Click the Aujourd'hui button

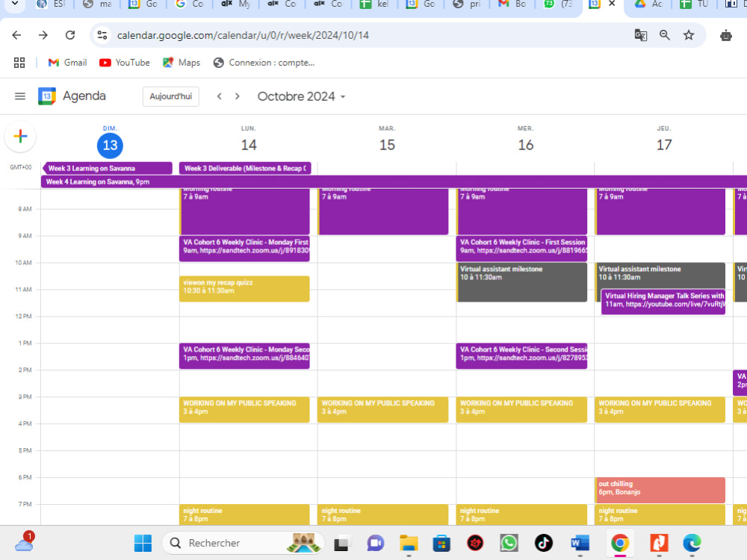(x=171, y=96)
